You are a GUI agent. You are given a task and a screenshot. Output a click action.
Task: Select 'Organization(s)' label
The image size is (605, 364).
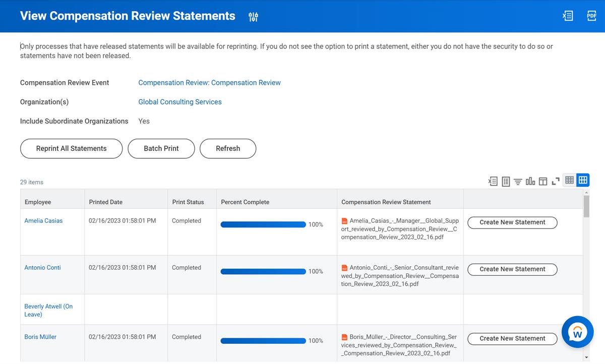pos(44,102)
